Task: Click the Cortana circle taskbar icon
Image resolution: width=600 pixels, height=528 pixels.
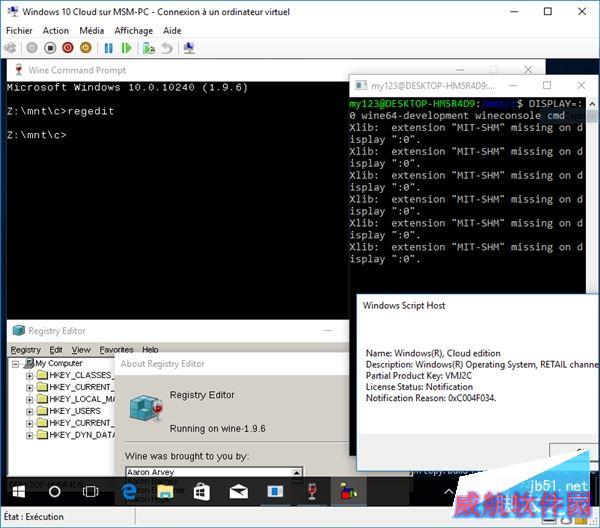Action: point(54,491)
